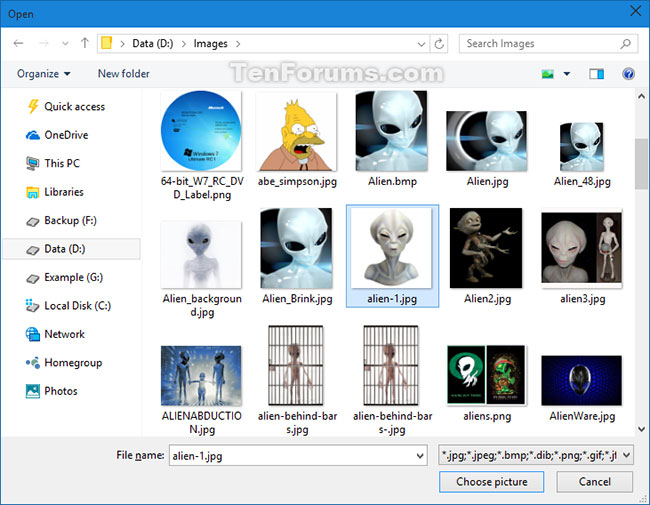Open the address bar history dropdown
This screenshot has height=505, width=650.
(x=421, y=44)
